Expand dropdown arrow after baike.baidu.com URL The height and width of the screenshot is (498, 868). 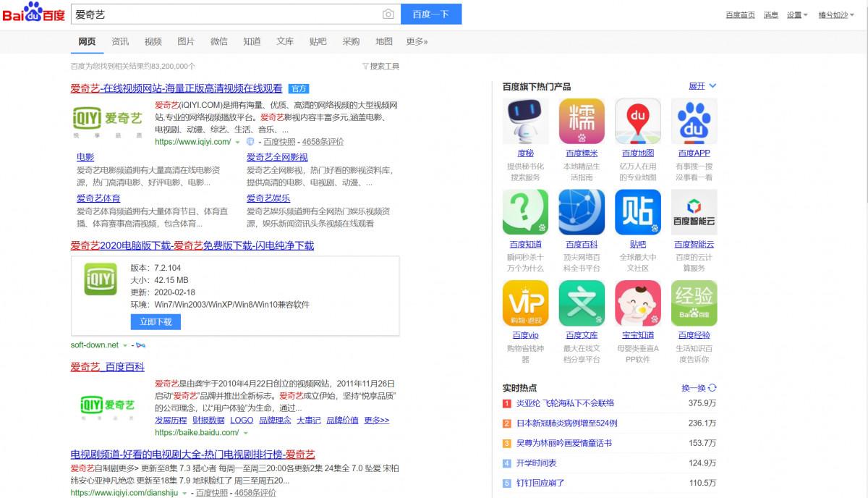click(246, 433)
